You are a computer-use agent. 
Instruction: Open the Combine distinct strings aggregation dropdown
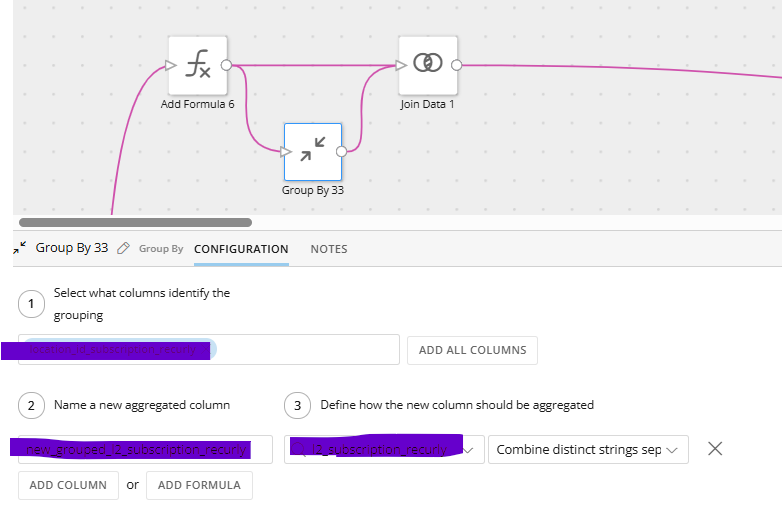(x=588, y=450)
